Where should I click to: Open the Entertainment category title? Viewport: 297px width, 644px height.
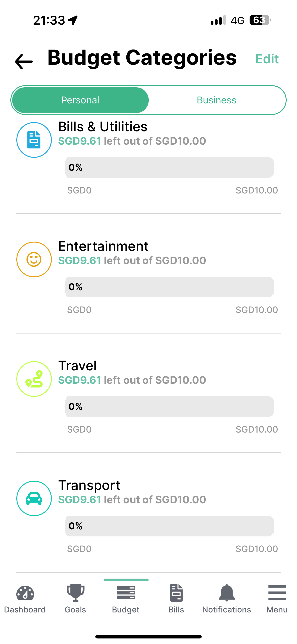103,246
